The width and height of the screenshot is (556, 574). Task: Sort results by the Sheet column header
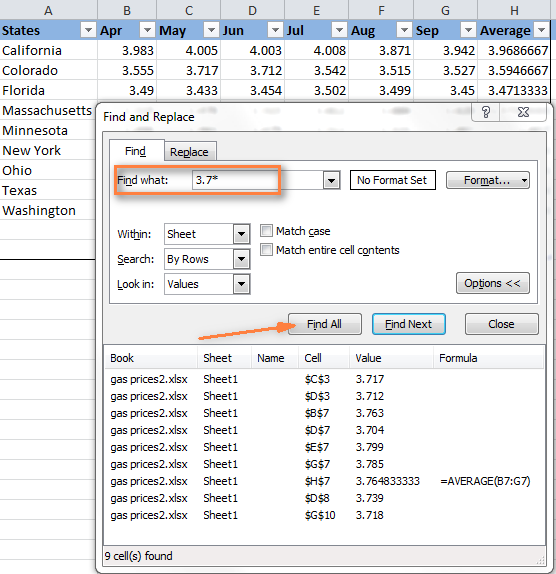tap(224, 358)
